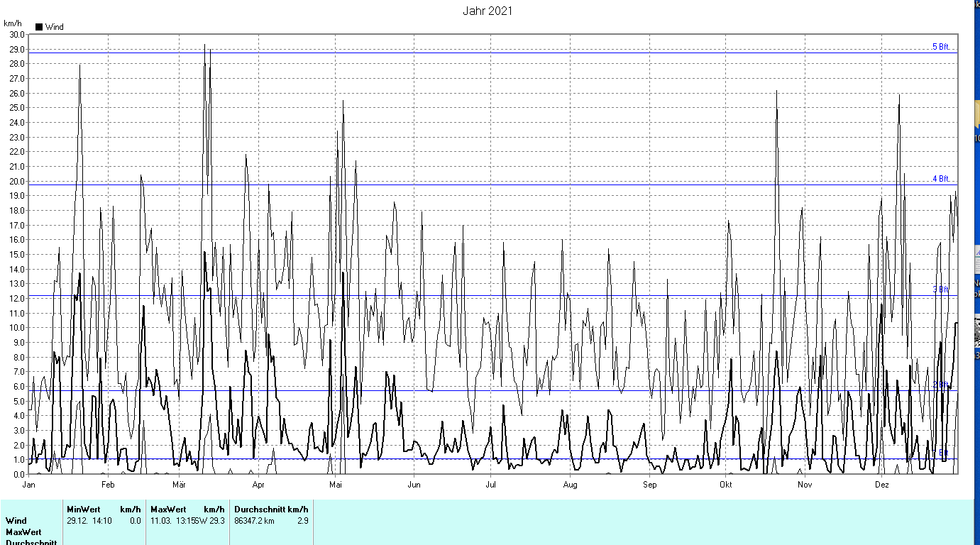Click the MinWert column header in the summary table
This screenshot has width=980, height=545.
(x=84, y=510)
